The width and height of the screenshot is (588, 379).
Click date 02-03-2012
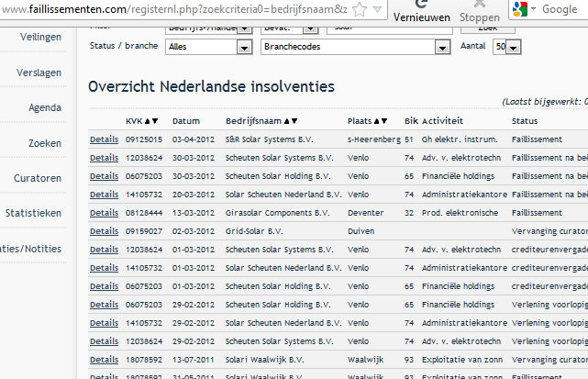pos(194,231)
